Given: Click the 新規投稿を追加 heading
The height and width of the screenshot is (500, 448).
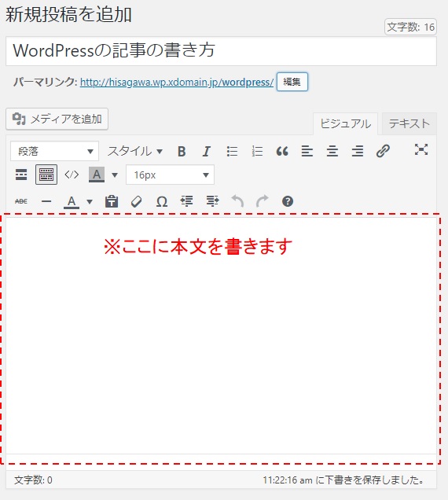Looking at the screenshot, I should [68, 15].
